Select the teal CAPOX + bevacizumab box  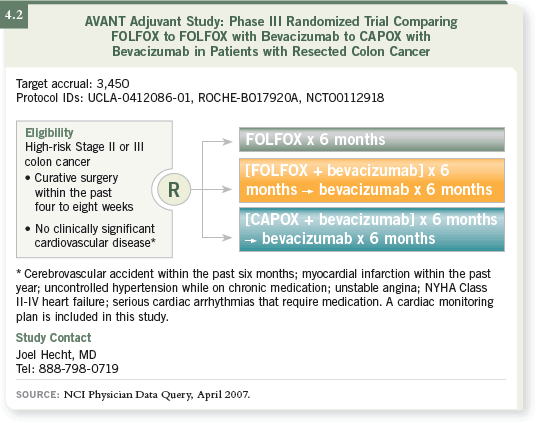(372, 229)
